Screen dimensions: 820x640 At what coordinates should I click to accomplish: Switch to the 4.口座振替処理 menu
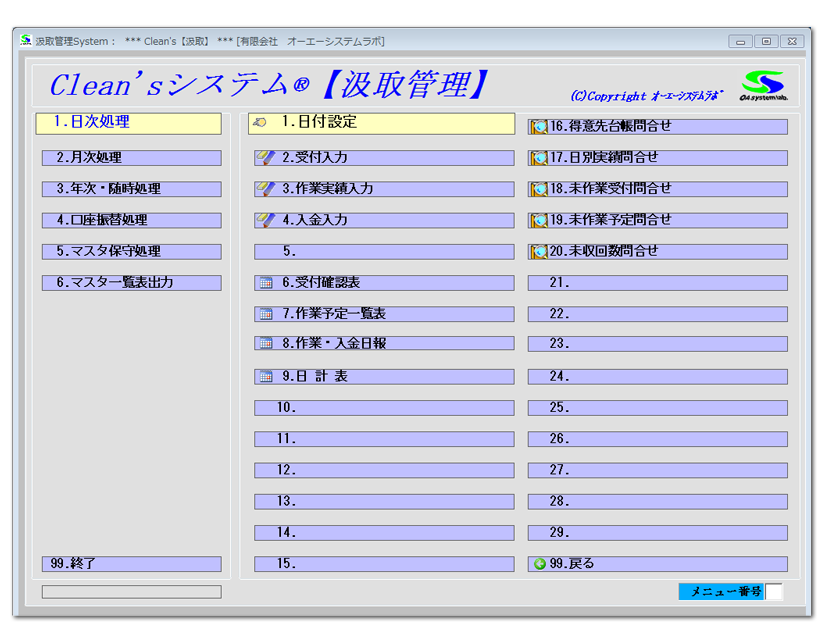(x=132, y=221)
